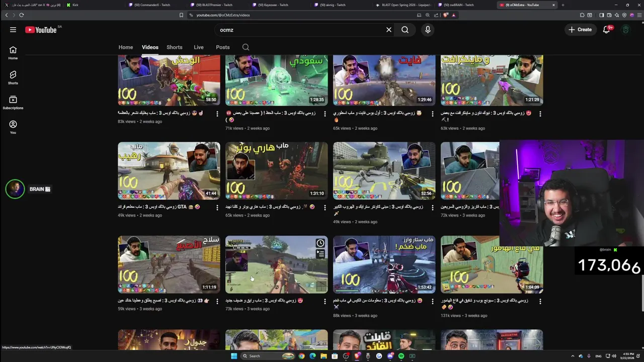The image size is (644, 362).
Task: Click the address bar URL
Action: (x=223, y=15)
